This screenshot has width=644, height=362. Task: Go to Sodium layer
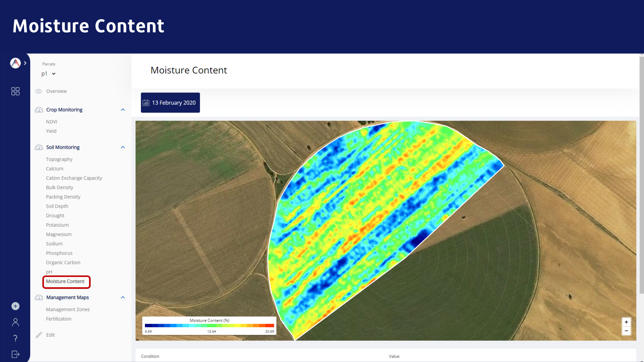pyautogui.click(x=54, y=244)
